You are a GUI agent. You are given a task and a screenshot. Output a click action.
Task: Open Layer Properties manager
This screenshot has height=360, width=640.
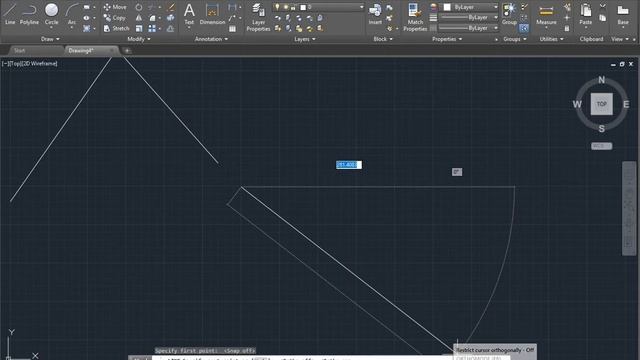pyautogui.click(x=258, y=17)
